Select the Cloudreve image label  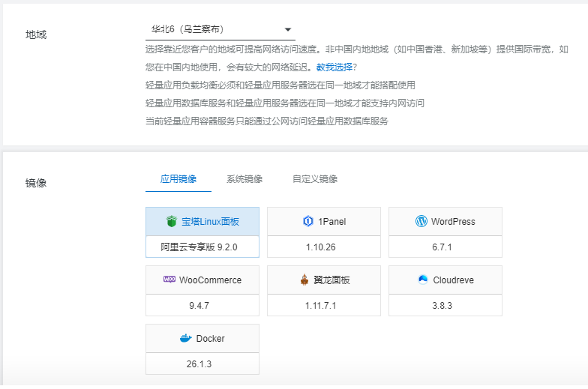coord(453,280)
